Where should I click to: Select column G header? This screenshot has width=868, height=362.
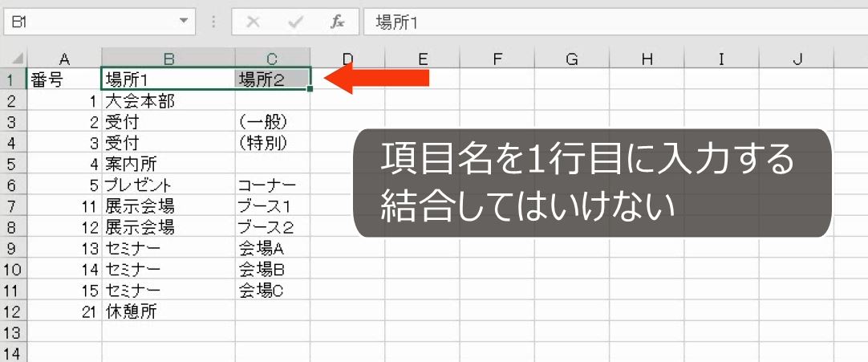(572, 58)
